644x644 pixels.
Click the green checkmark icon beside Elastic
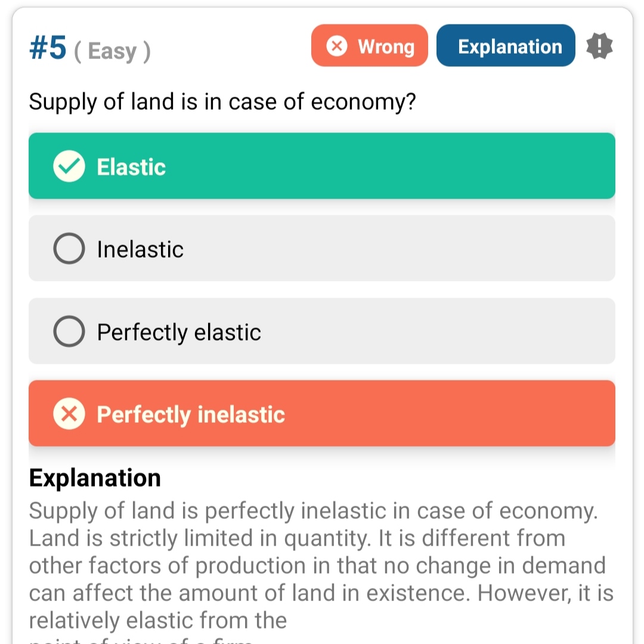[69, 166]
